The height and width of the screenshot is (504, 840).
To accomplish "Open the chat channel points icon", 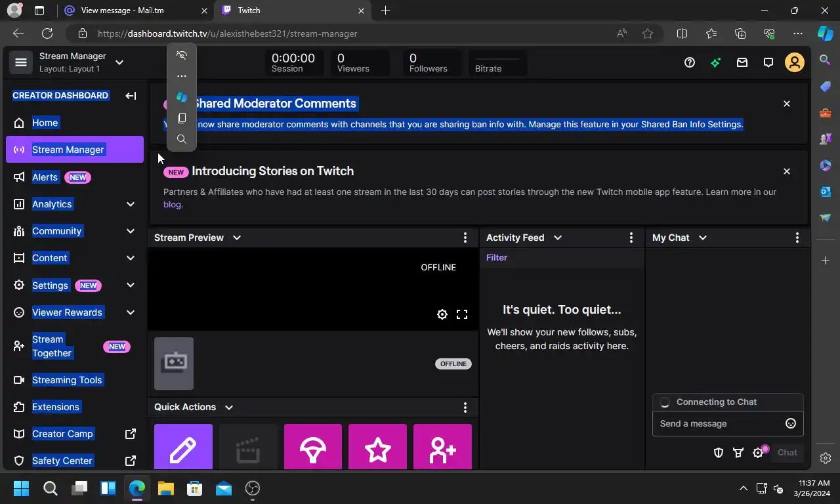I will click(738, 453).
